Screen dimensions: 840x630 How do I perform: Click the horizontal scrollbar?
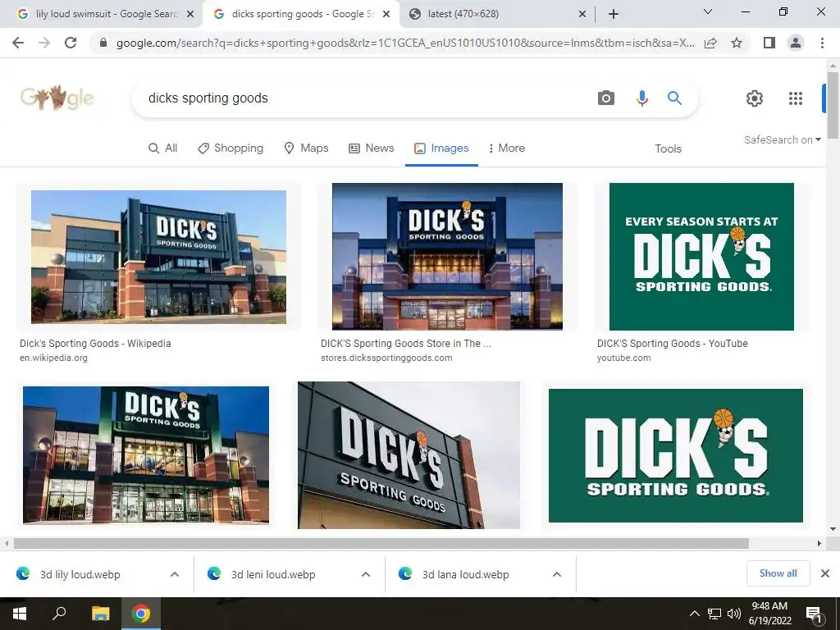coord(381,544)
